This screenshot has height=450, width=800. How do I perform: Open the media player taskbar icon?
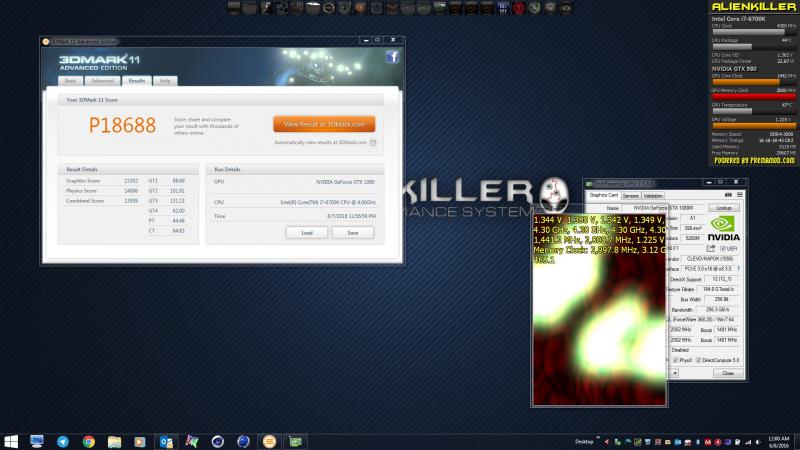140,441
